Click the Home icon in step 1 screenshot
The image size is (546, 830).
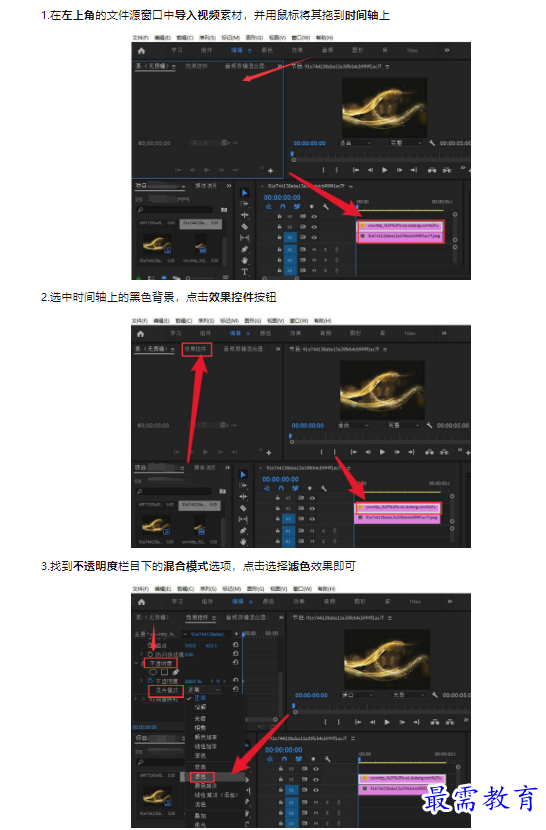pos(141,51)
